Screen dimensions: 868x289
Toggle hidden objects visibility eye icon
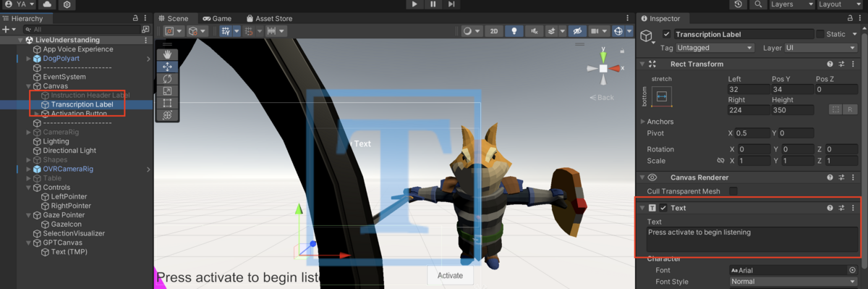coord(576,31)
